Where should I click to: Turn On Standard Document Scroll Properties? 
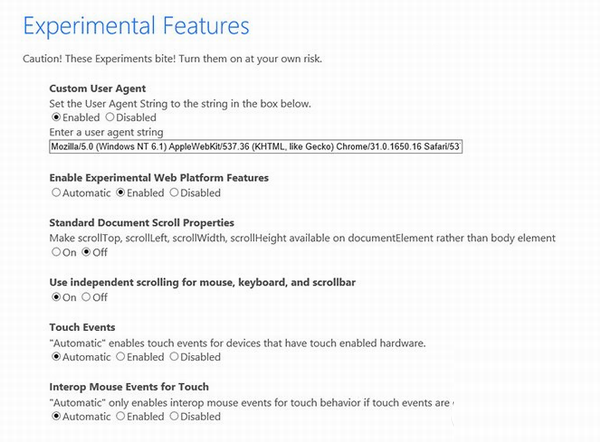coord(55,252)
